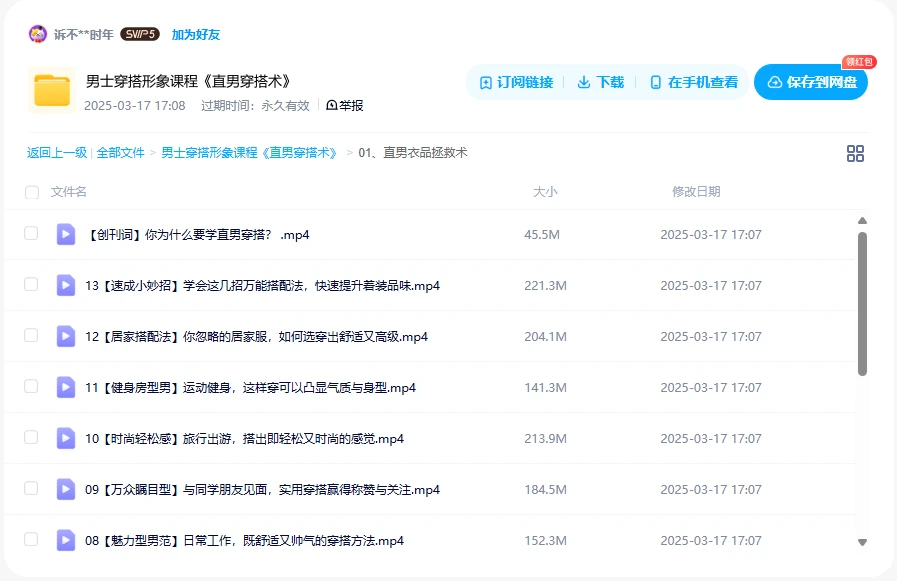Image resolution: width=897 pixels, height=581 pixels.
Task: Open file 10【时尚轻松感】 name
Action: point(244,439)
